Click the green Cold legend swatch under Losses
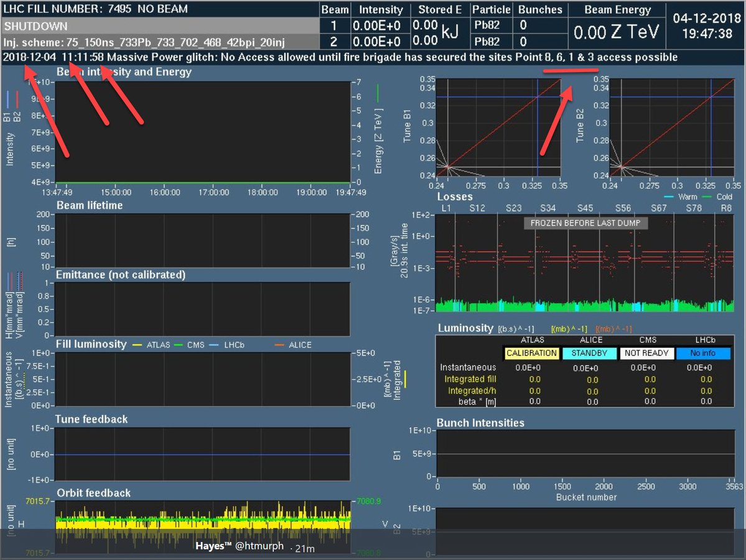The width and height of the screenshot is (746, 560). tap(707, 197)
